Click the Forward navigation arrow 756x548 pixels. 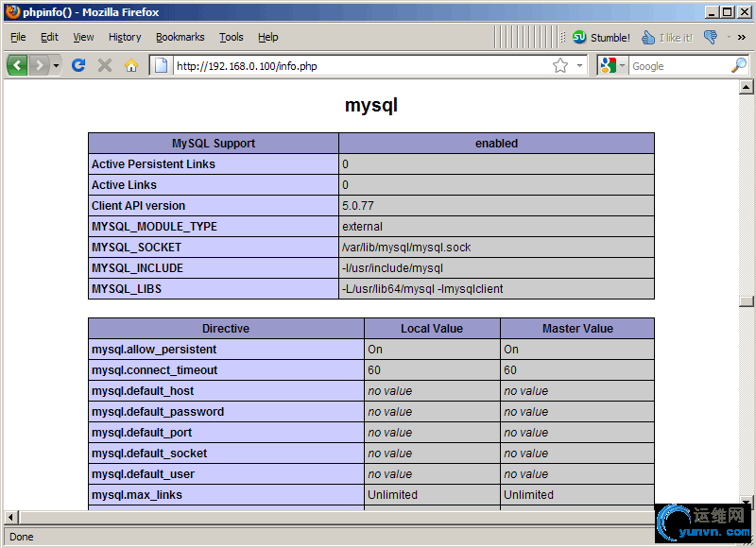(x=39, y=65)
